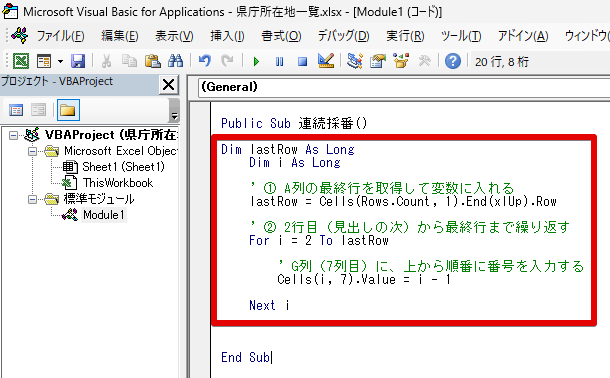Open the デバッグ(D) menu
The height and width of the screenshot is (378, 610).
tap(344, 36)
